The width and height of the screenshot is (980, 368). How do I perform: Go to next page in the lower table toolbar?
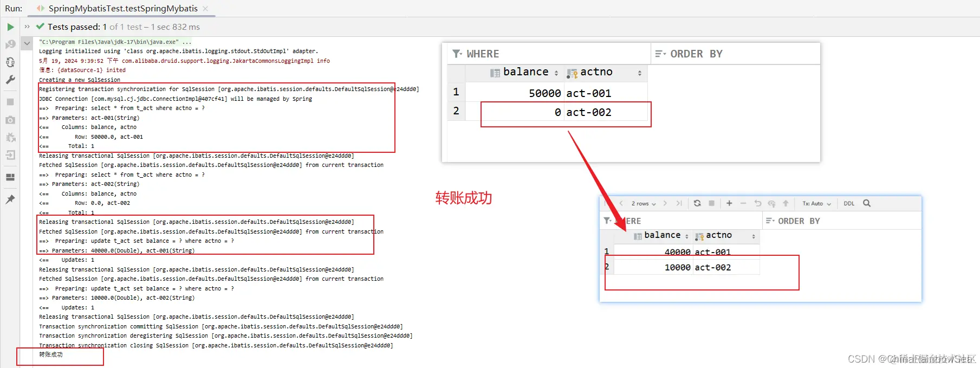click(665, 203)
